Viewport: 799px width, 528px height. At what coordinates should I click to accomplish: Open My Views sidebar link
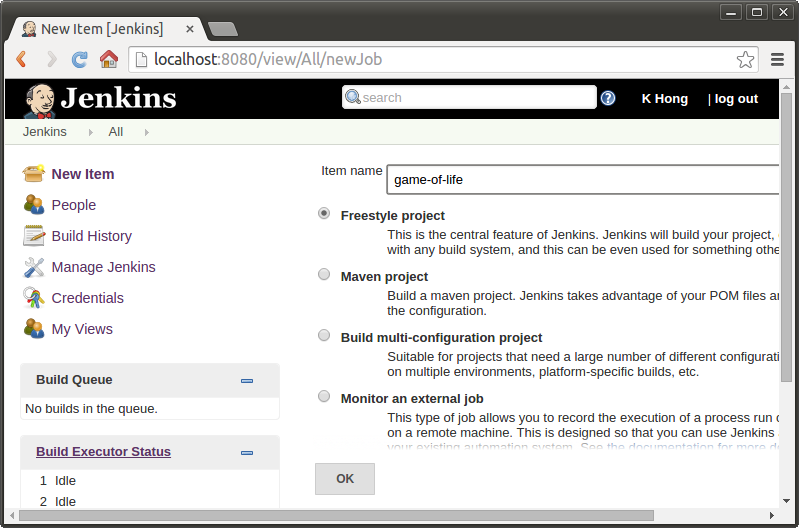point(82,329)
